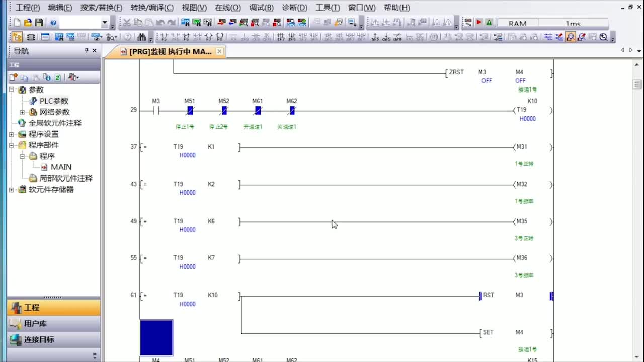
Task: Open the 工程(P) menu
Action: coord(28,8)
